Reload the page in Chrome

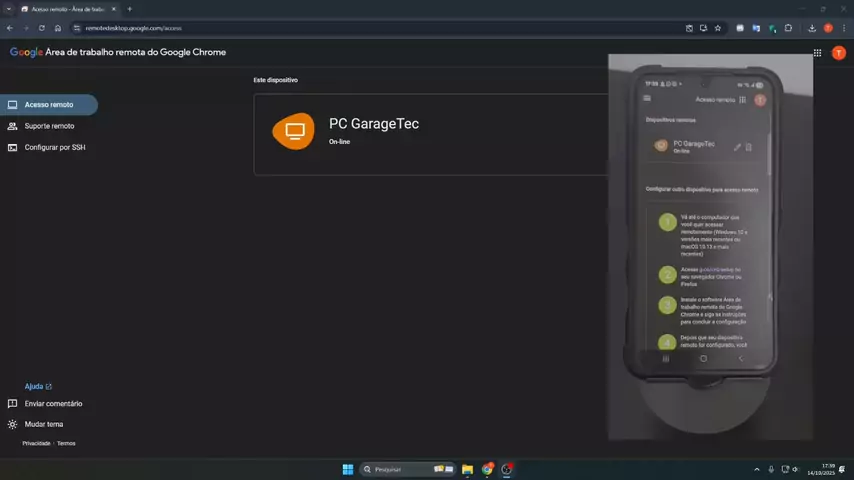41,28
